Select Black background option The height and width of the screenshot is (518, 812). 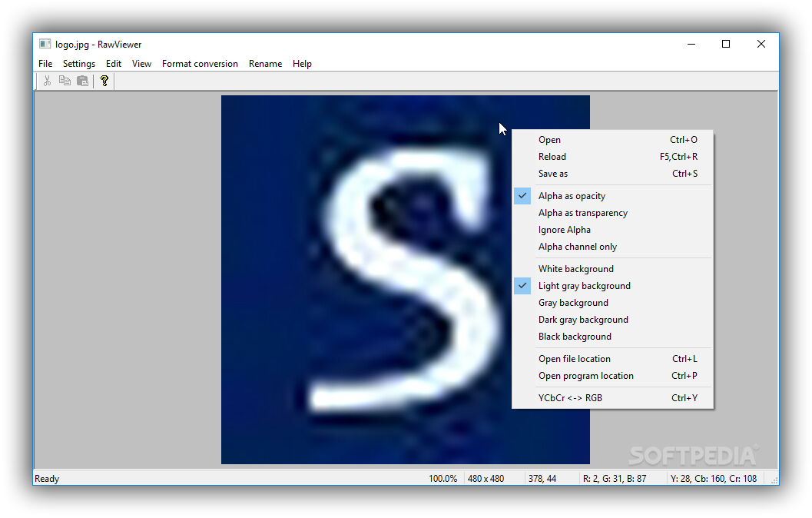click(612, 337)
